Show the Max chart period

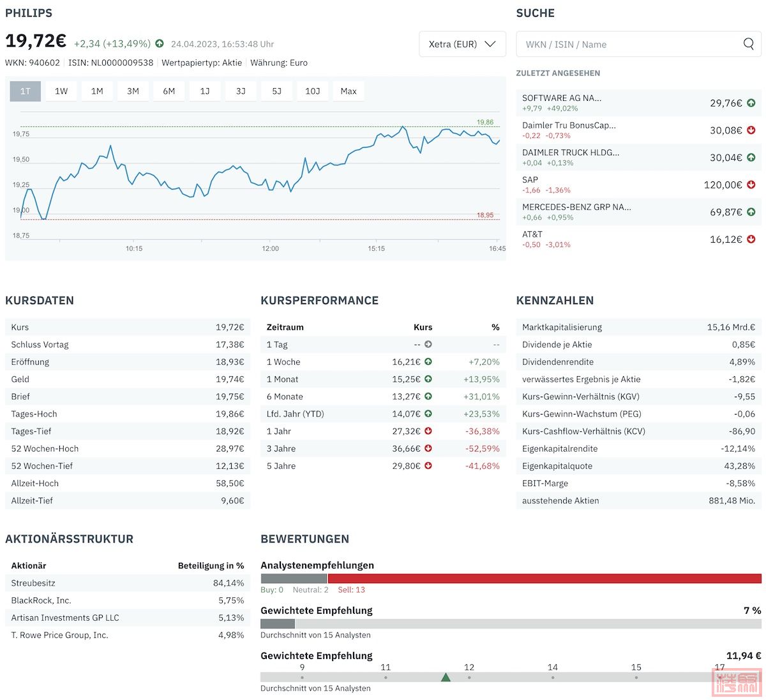click(x=349, y=91)
